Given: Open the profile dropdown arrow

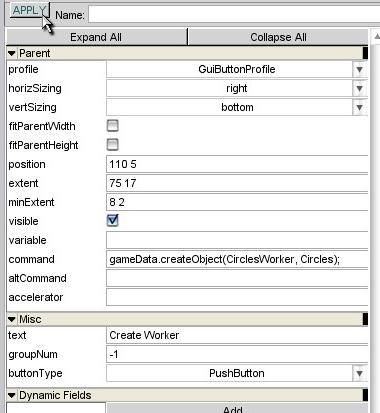Looking at the screenshot, I should coord(359,69).
